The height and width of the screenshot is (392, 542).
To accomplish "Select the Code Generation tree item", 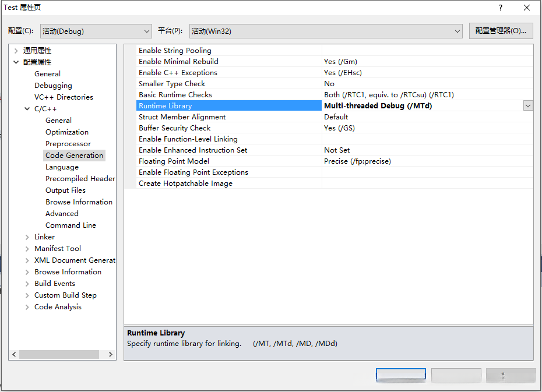I will (x=75, y=156).
